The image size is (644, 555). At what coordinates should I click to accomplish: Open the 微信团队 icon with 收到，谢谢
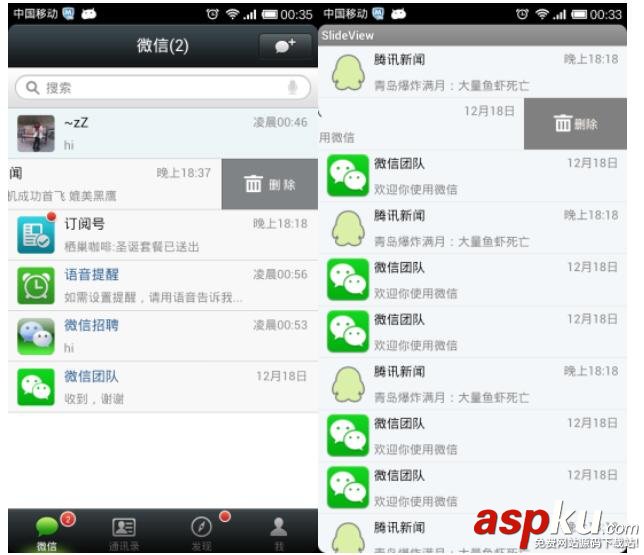(36, 387)
